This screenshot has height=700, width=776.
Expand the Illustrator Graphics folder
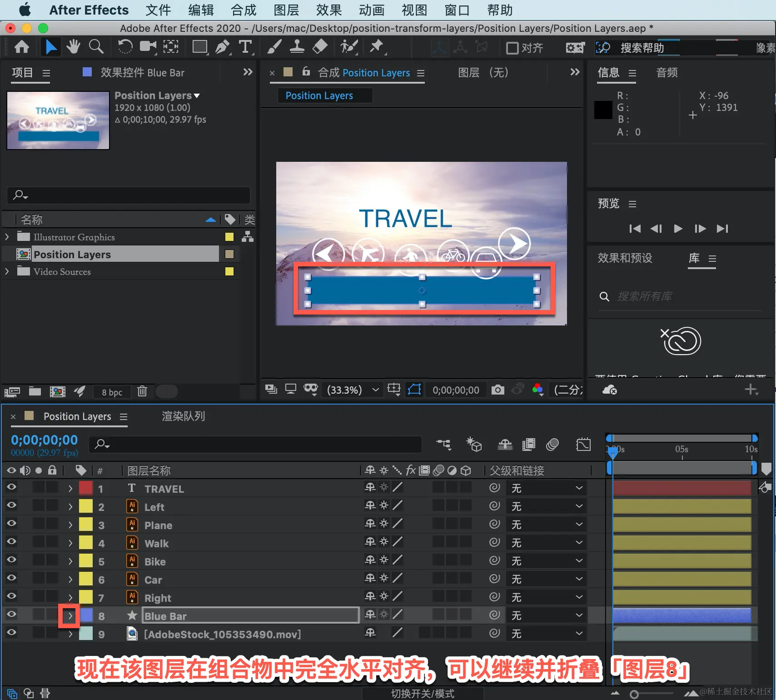click(7, 237)
